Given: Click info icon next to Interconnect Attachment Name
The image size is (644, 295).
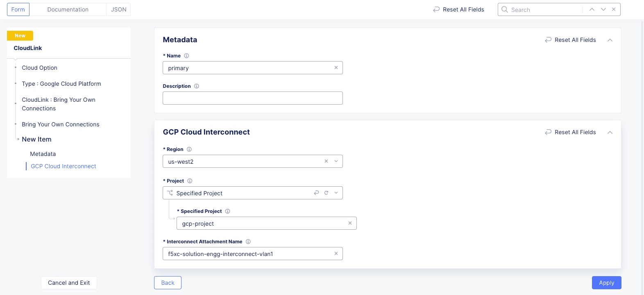Looking at the screenshot, I should click(248, 242).
